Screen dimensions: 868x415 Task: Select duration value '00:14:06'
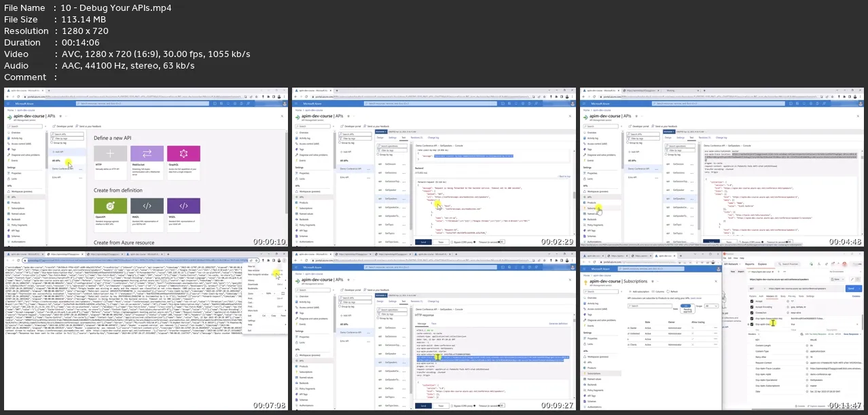coord(79,43)
